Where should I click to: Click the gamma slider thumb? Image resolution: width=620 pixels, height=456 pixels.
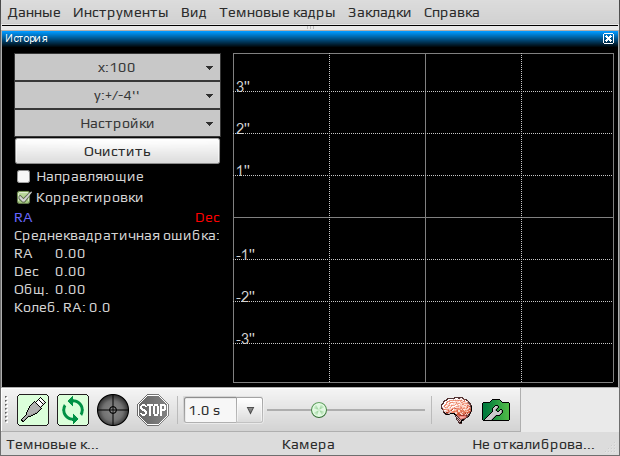319,410
